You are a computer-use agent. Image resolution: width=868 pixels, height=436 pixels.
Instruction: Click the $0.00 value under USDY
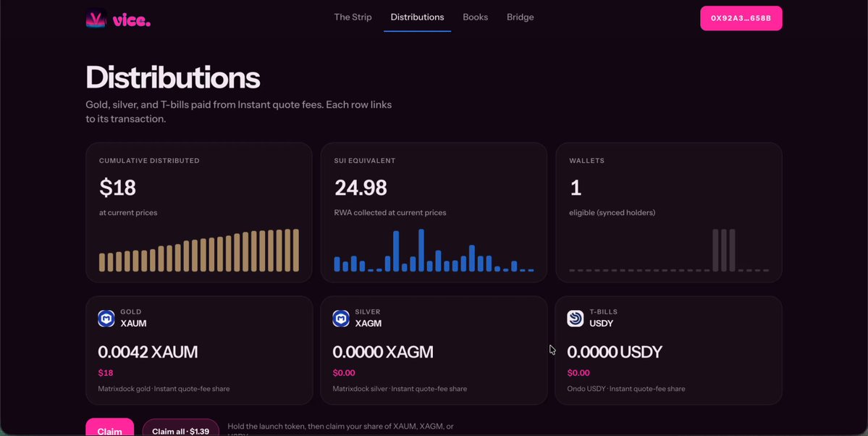click(x=578, y=373)
